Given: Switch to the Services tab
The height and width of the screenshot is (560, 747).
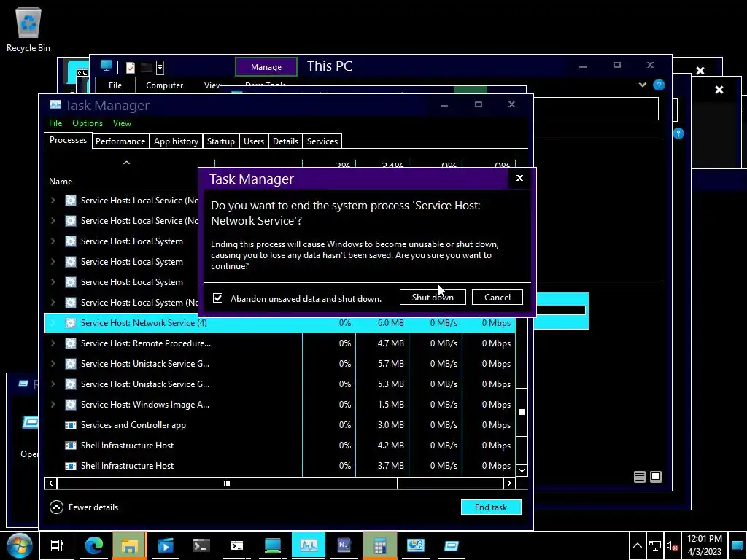Looking at the screenshot, I should 322,141.
